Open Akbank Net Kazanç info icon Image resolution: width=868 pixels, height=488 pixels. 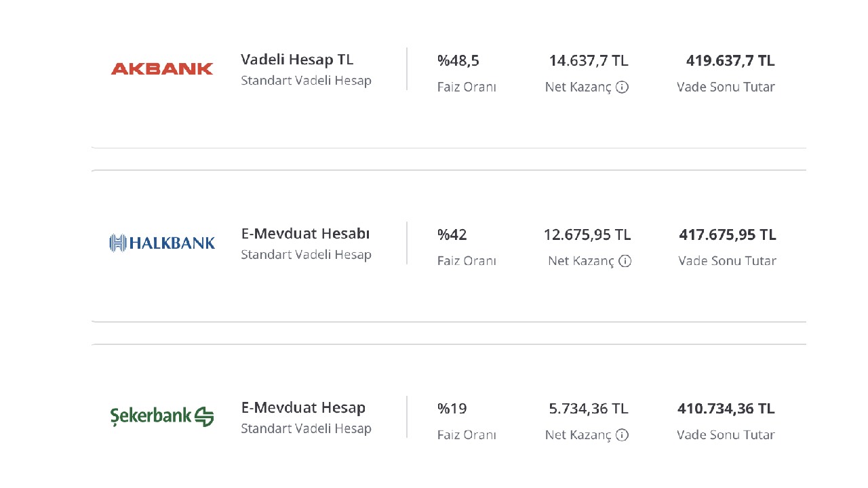(x=623, y=87)
